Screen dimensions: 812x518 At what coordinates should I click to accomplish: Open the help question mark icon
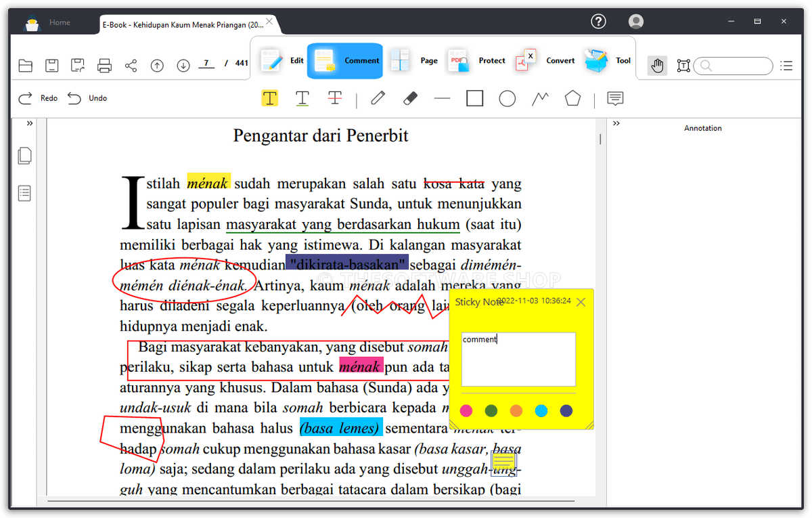pos(598,22)
